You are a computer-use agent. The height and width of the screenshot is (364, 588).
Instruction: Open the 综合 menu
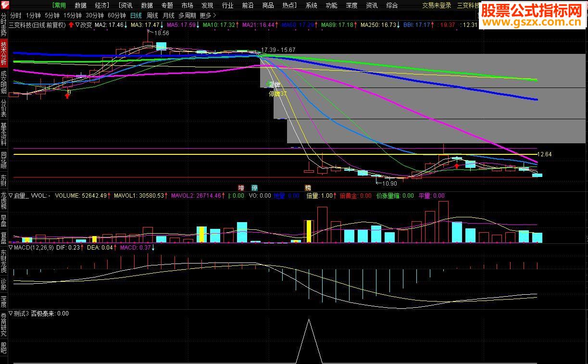click(392, 5)
